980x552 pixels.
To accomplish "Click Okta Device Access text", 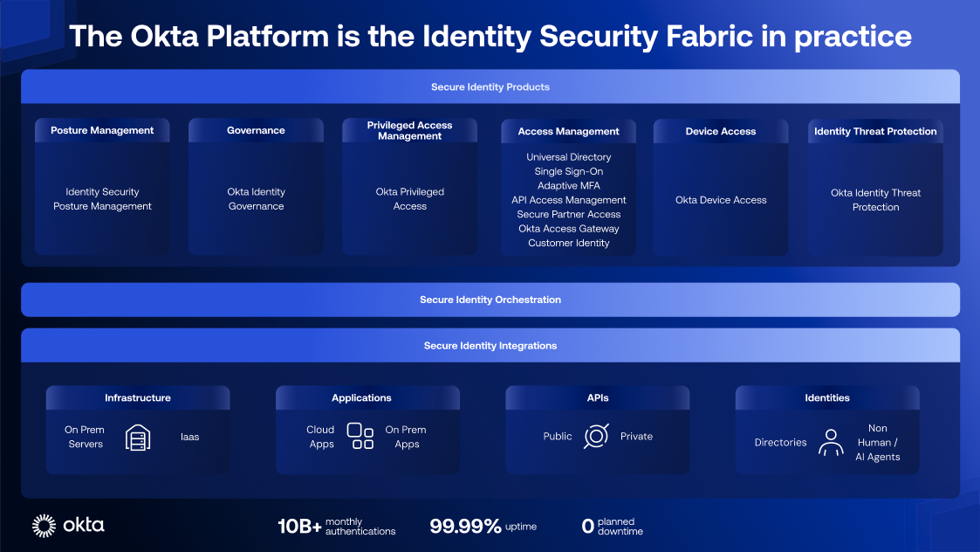I will pyautogui.click(x=721, y=200).
